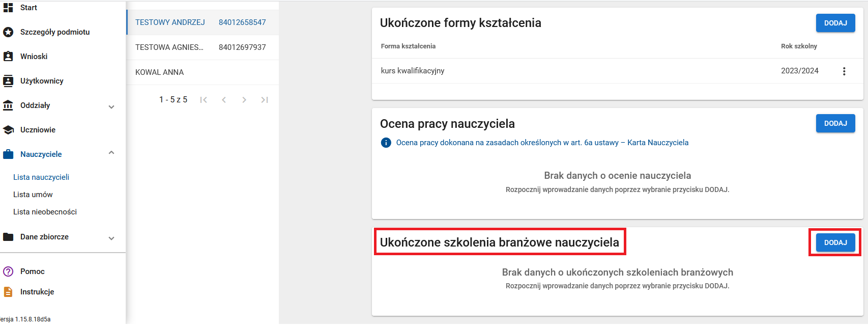Open Wnioski from the sidebar icon
The image size is (868, 326).
click(9, 56)
